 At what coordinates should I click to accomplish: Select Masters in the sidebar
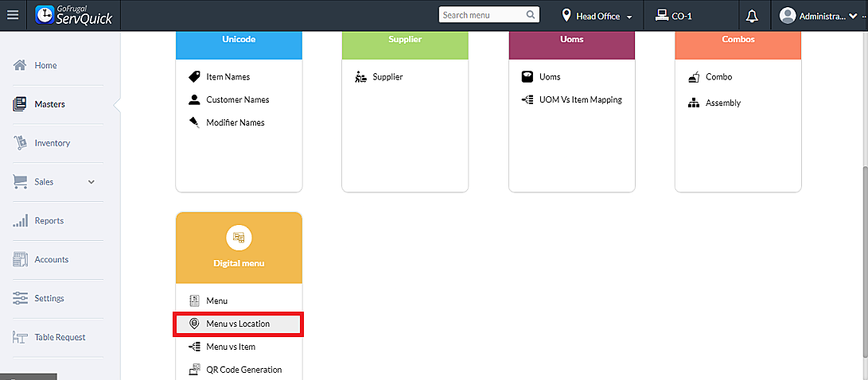point(49,104)
